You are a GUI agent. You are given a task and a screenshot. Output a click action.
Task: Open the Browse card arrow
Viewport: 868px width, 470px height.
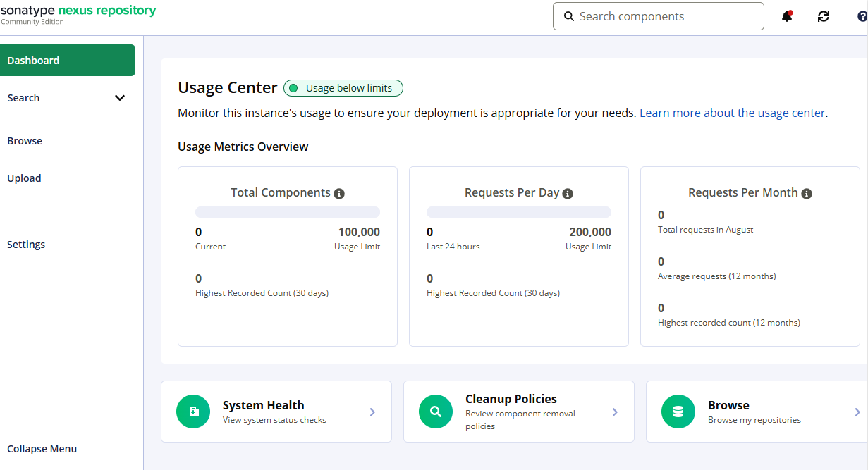click(x=857, y=412)
